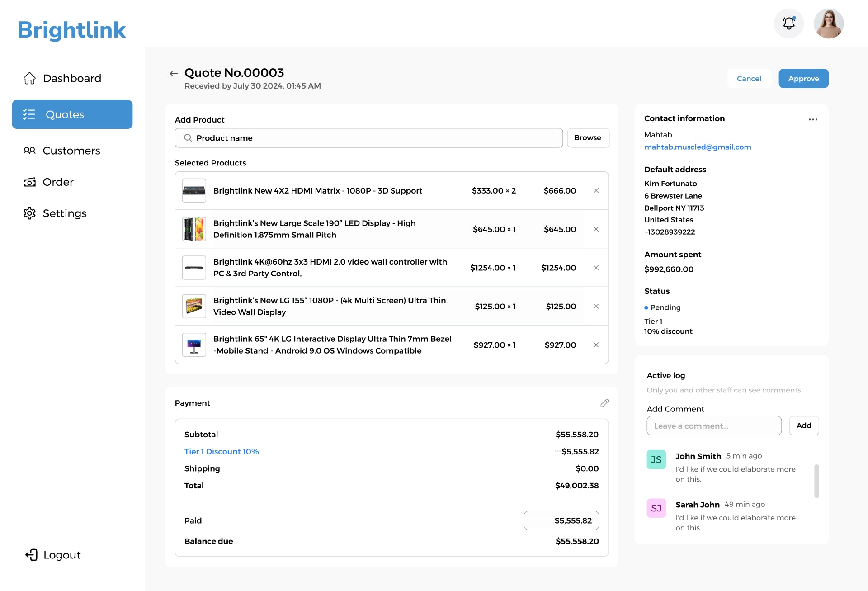Click the pencil edit icon in Payment
The image size is (868, 591).
[x=604, y=403]
